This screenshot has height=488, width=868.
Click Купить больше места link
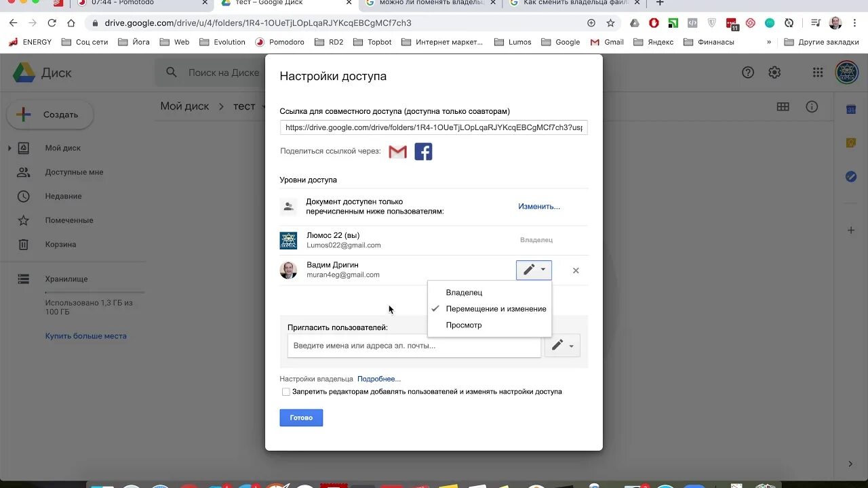point(85,336)
